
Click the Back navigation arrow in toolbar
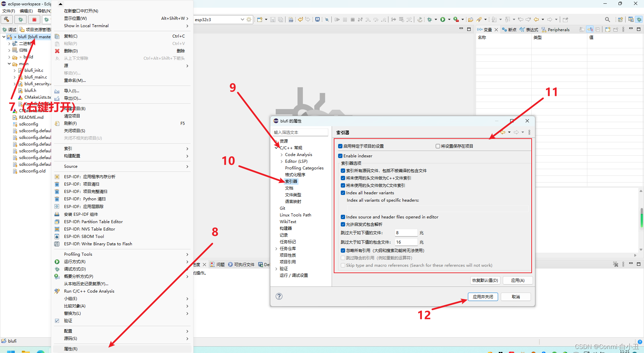point(536,19)
